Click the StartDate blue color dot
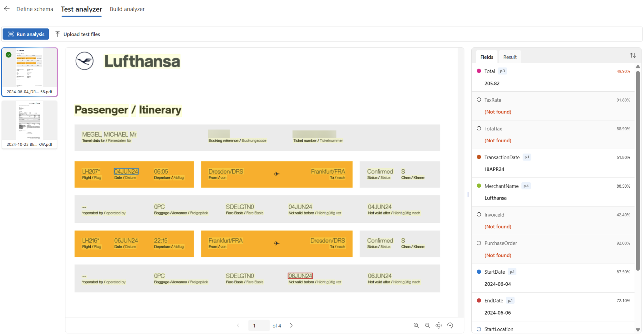644x334 pixels. click(479, 272)
